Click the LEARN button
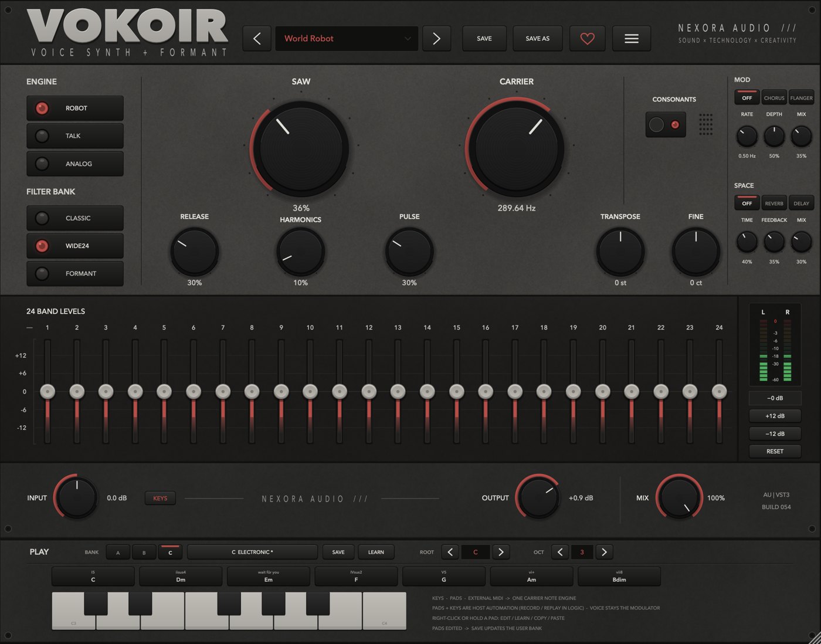 376,553
